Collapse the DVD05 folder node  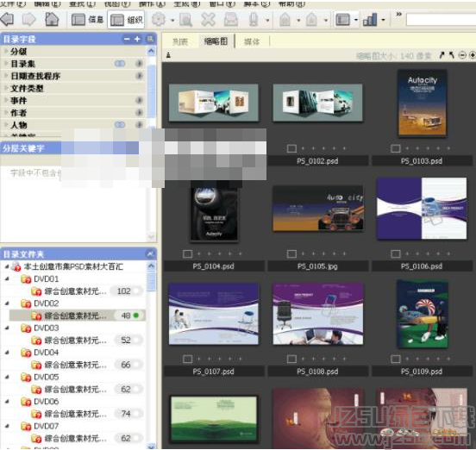coord(7,377)
